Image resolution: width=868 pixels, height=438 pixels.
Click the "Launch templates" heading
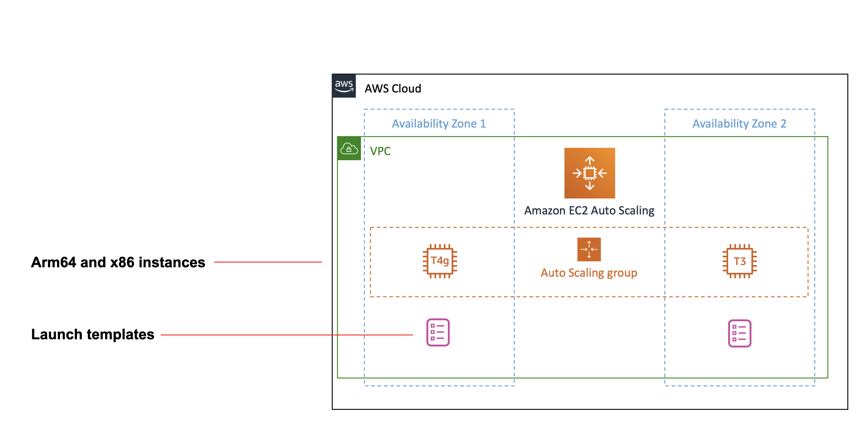(93, 334)
